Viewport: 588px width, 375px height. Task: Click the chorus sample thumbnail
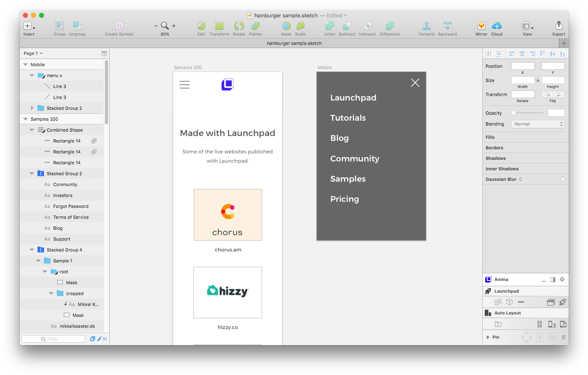pyautogui.click(x=228, y=215)
